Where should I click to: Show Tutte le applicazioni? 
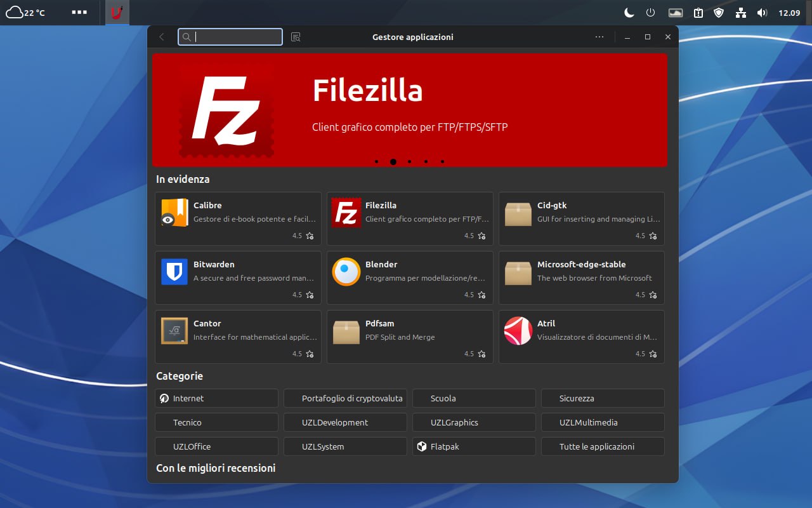coord(603,446)
